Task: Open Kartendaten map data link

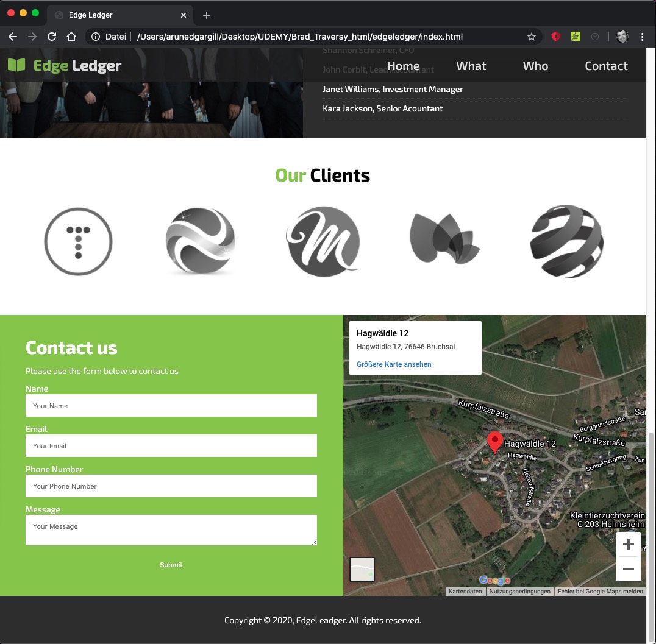Action: (x=465, y=592)
